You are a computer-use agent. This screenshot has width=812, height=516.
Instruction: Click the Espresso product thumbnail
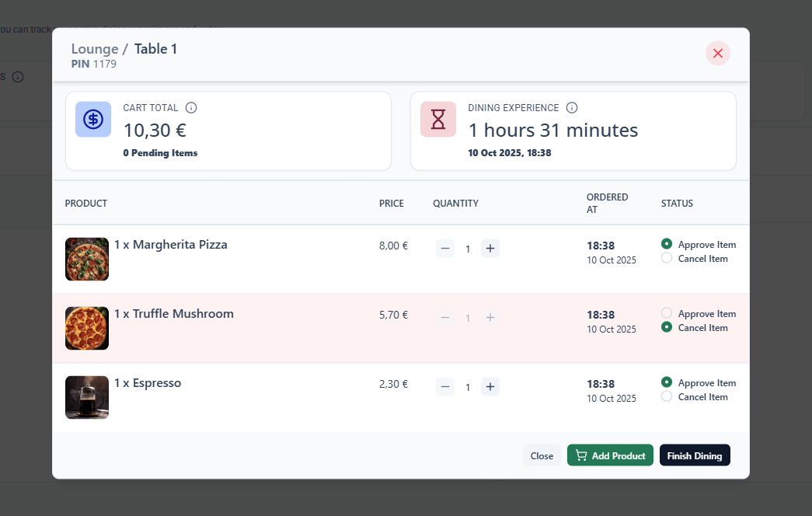(87, 397)
